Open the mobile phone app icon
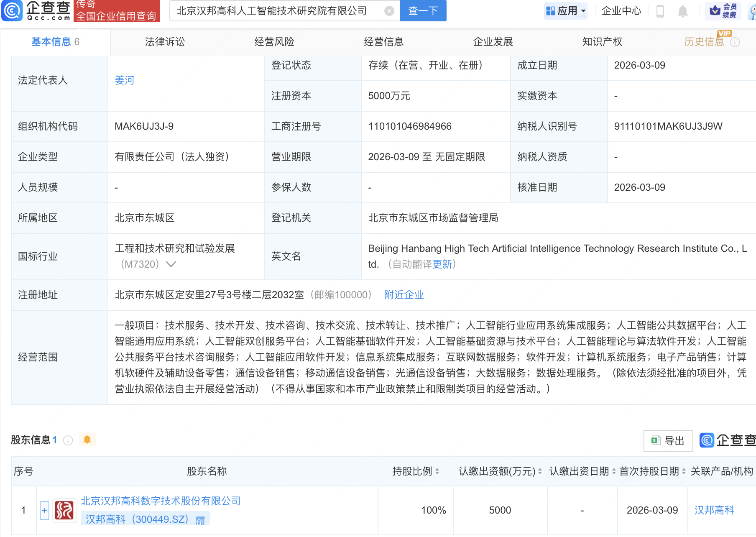This screenshot has height=537, width=756. pyautogui.click(x=660, y=11)
